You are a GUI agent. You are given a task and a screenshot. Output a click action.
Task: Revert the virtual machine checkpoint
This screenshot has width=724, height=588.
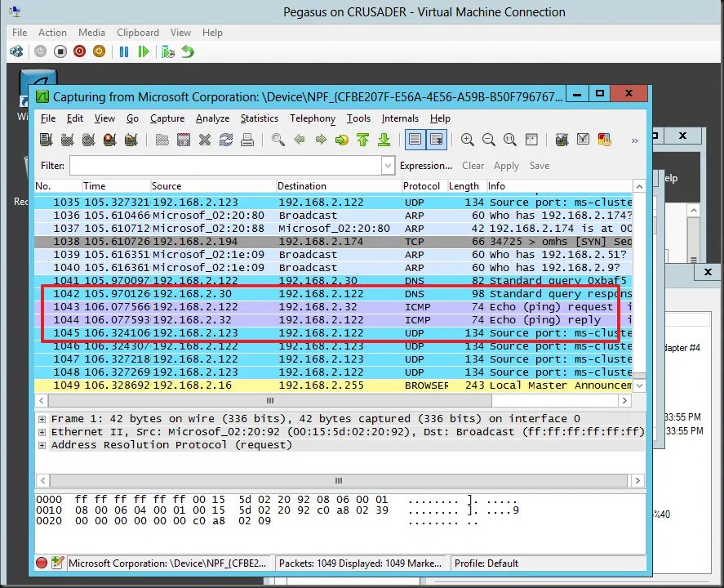(x=188, y=51)
